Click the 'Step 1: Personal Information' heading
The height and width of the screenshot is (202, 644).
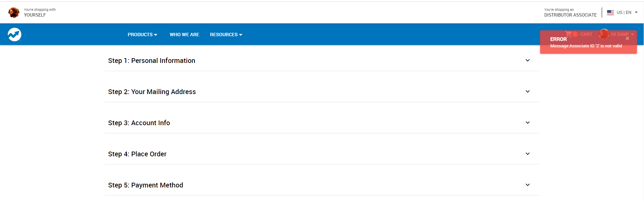(152, 61)
